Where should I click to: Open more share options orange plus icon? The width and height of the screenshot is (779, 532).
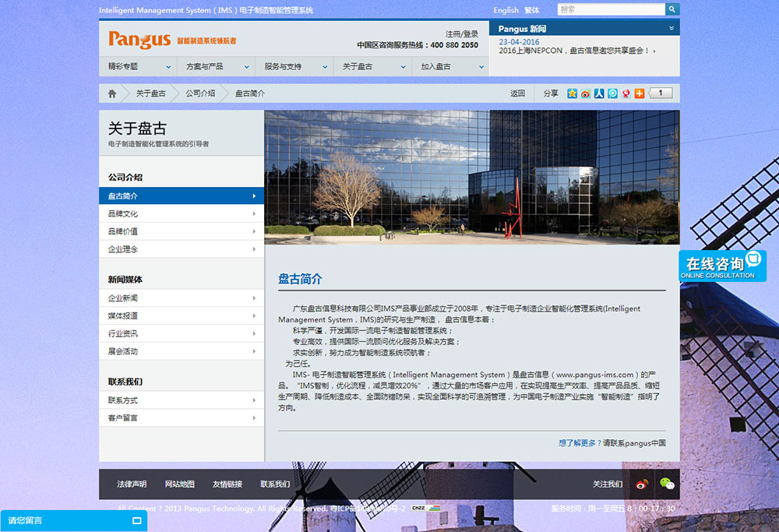pyautogui.click(x=640, y=93)
